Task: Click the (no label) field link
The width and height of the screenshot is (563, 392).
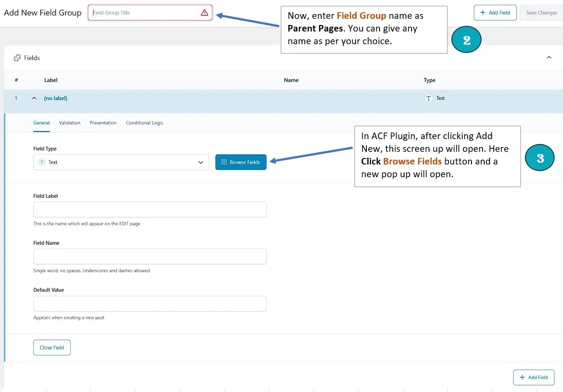Action: coord(56,98)
